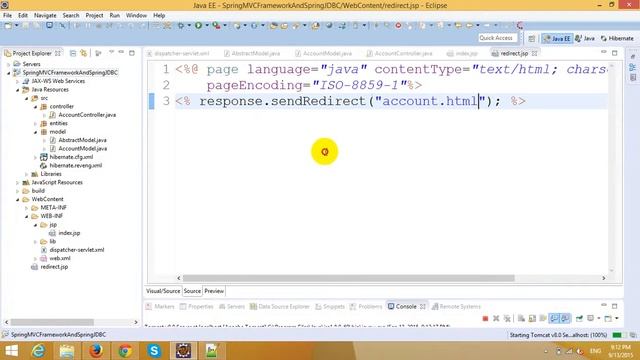Click Project Explorer horizontal scrollbar
The image size is (640, 360).
pyautogui.click(x=52, y=322)
